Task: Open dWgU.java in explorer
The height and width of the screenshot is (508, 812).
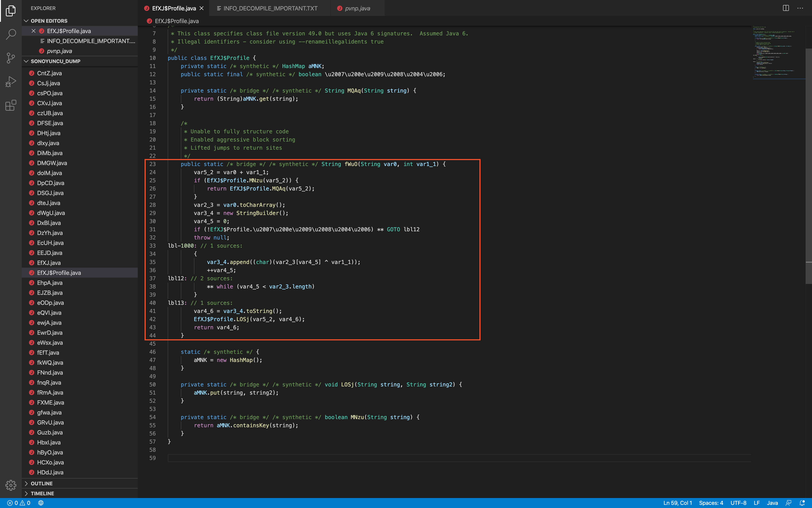Action: [x=80, y=213]
